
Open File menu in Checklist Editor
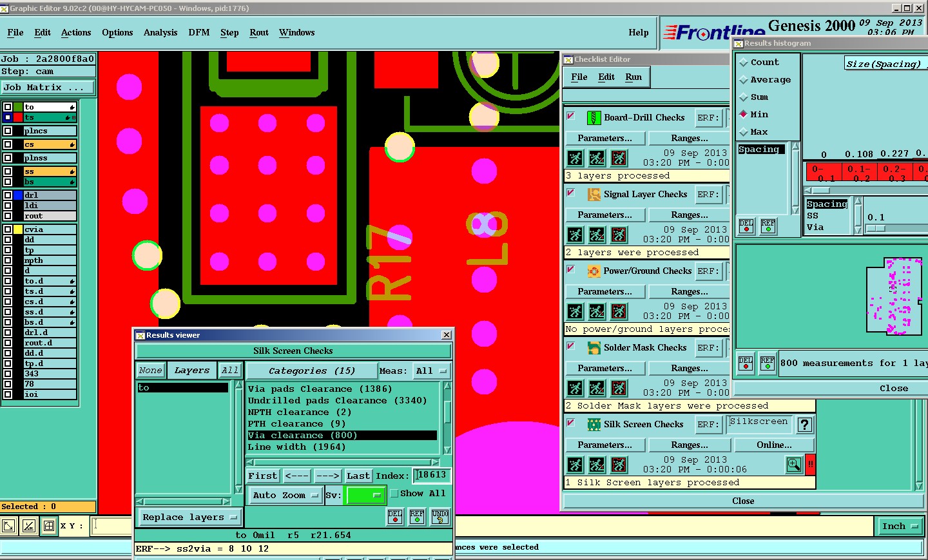[579, 77]
